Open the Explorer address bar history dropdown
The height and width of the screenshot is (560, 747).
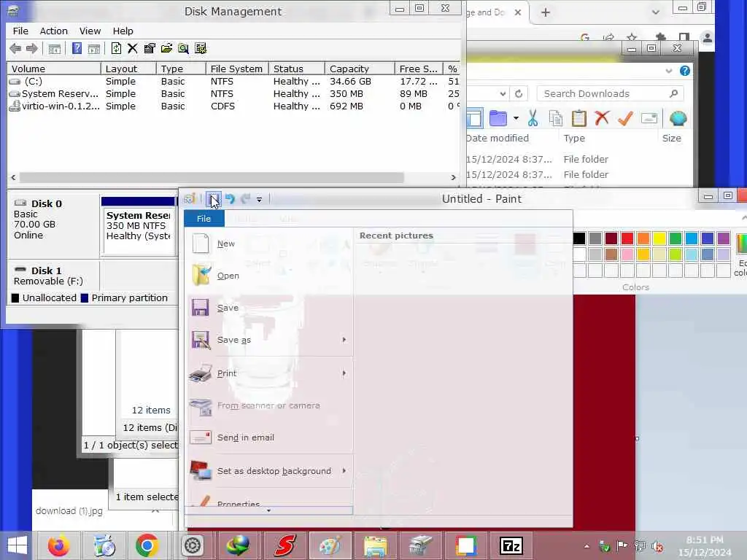click(x=503, y=94)
